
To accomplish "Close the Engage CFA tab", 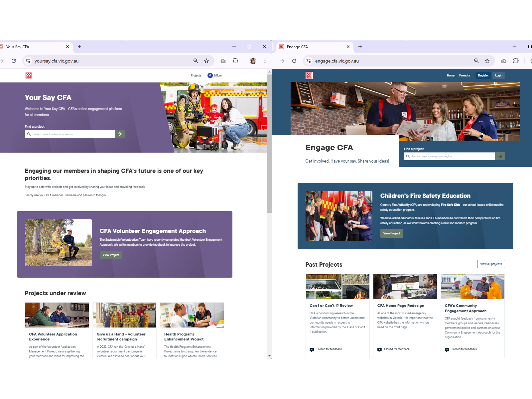I will (348, 47).
